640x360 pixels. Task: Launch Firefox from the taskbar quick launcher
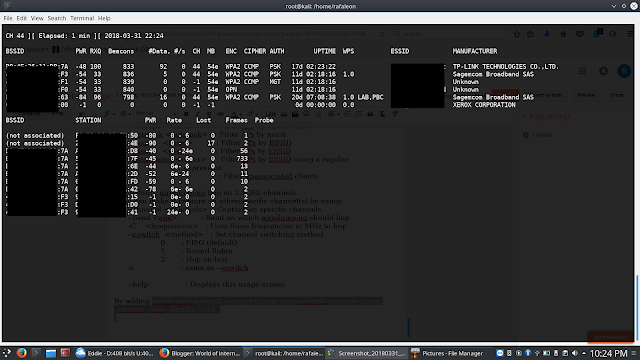click(22, 353)
